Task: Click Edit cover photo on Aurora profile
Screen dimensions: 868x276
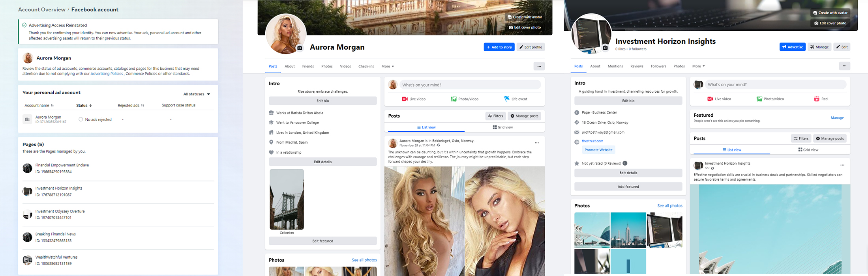Action: (525, 27)
